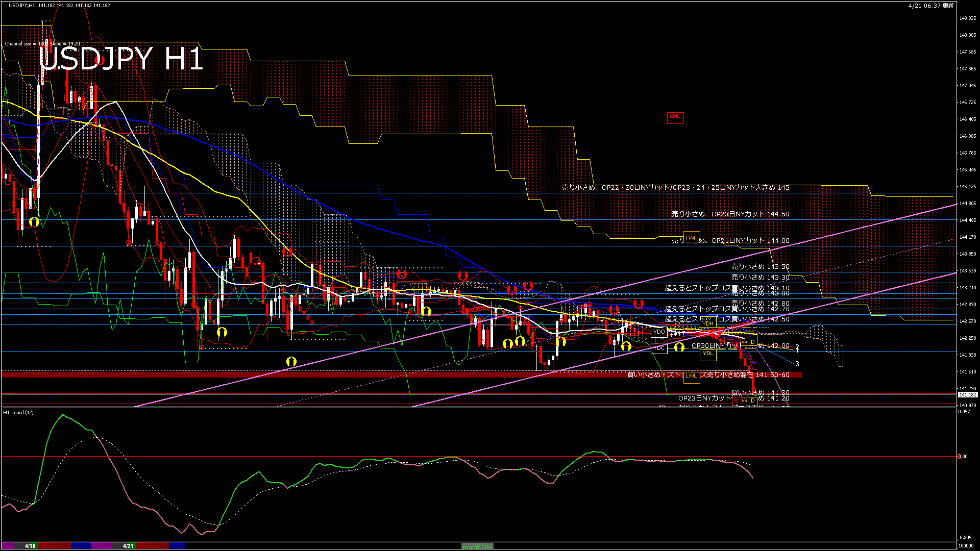Image resolution: width=980 pixels, height=551 pixels.
Task: Click the 0.457 MACD scale value
Action: [x=965, y=412]
